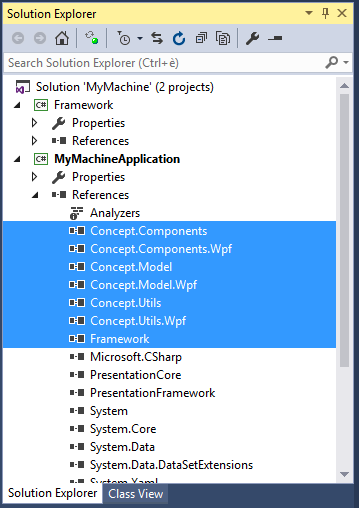Collapse References under MyMachineApplication
The width and height of the screenshot is (360, 508).
click(35, 195)
